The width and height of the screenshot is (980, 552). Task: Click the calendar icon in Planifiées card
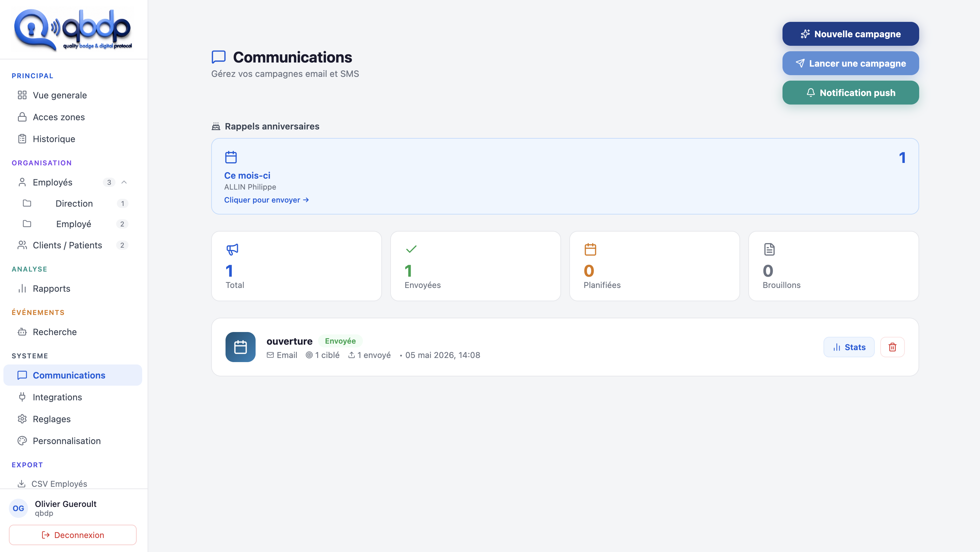590,250
